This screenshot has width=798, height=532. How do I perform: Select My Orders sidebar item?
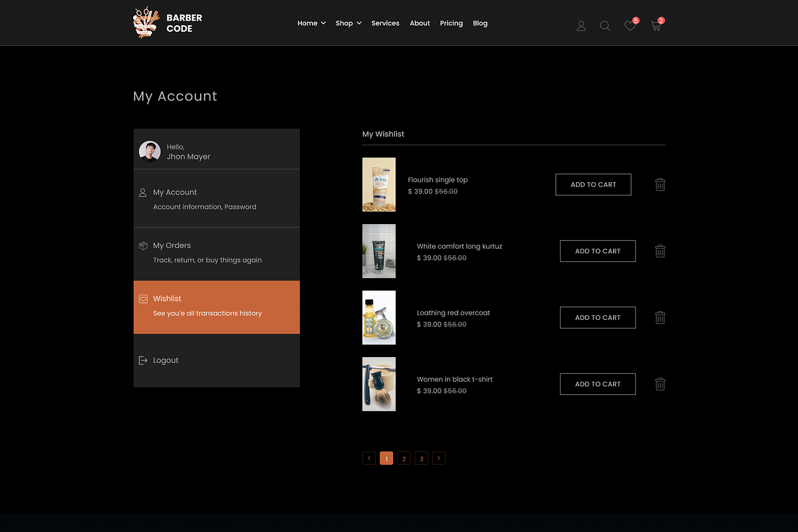(217, 254)
